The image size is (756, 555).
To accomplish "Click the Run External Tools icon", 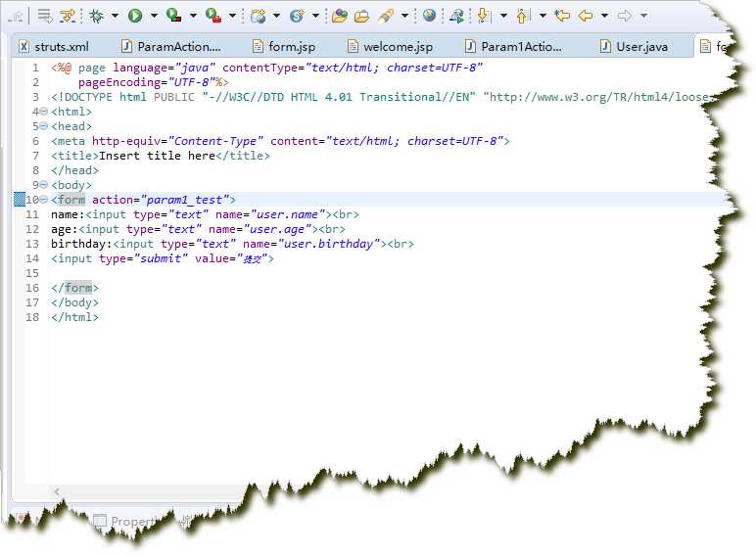I will coord(213,16).
